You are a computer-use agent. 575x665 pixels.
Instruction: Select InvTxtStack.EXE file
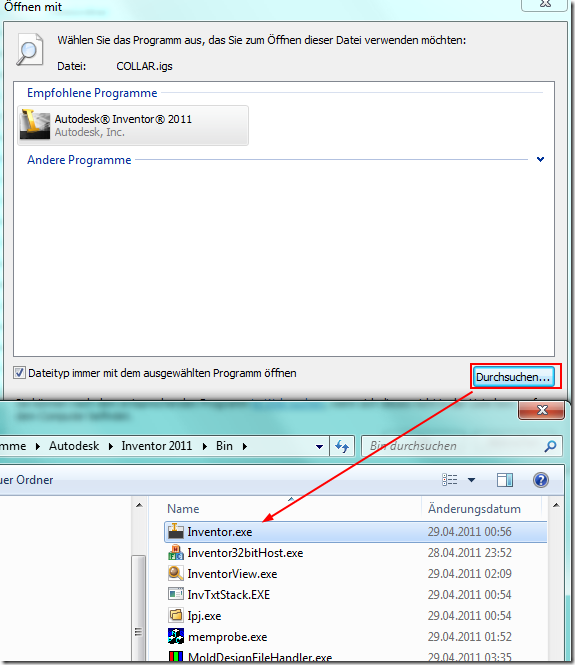pos(355,595)
